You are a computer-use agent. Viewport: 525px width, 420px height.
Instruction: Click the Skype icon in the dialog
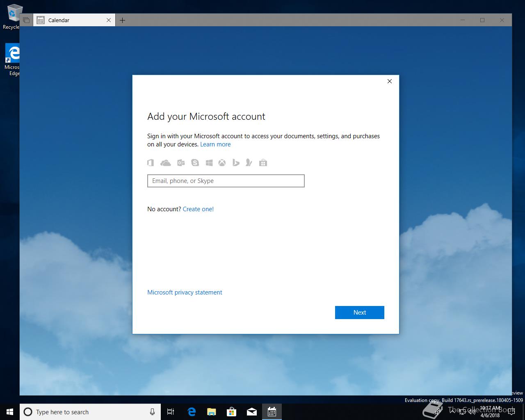point(195,163)
